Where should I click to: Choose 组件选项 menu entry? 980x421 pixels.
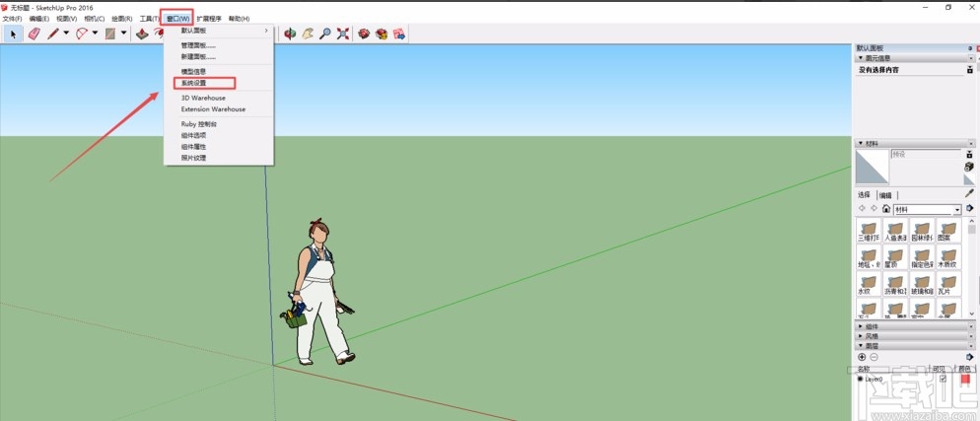point(219,135)
